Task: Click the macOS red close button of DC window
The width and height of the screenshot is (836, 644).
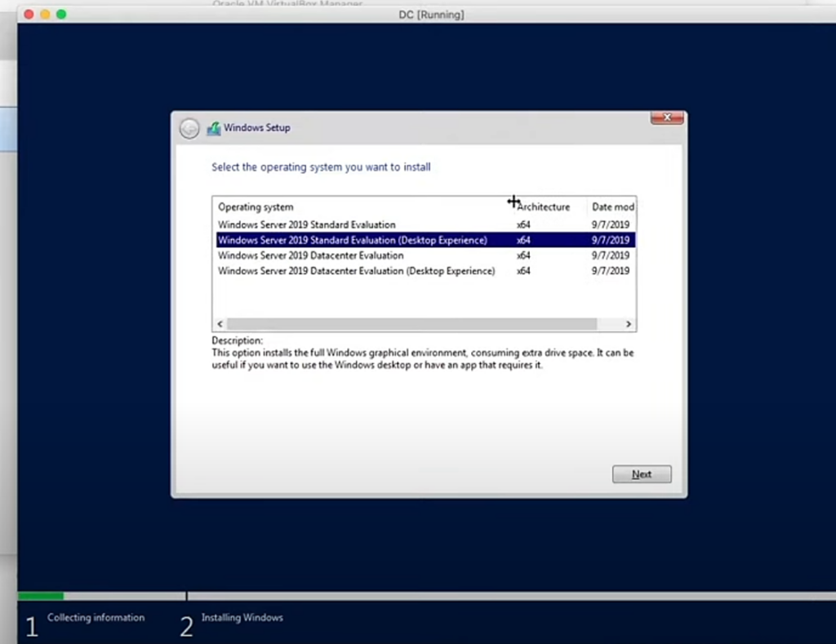Action: point(29,15)
